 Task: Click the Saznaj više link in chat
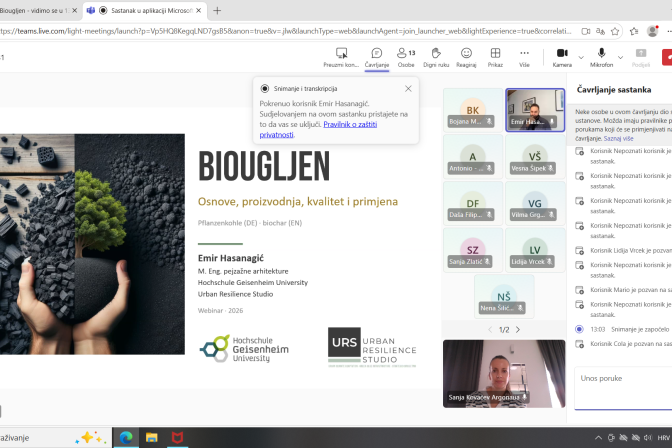pyautogui.click(x=618, y=138)
